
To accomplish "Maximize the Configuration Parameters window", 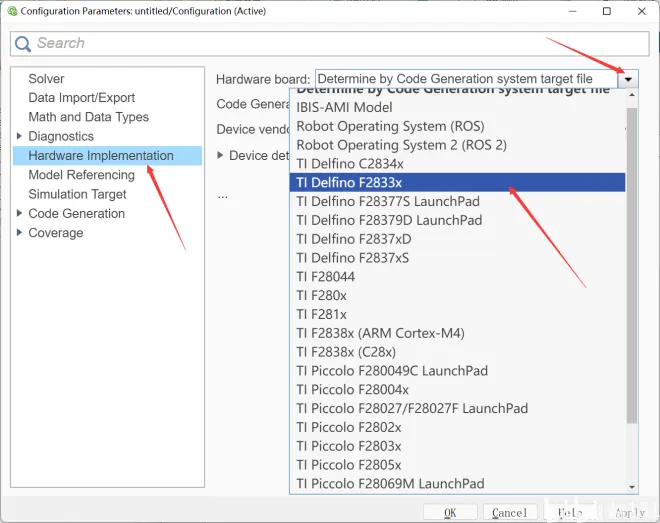I will tap(607, 11).
